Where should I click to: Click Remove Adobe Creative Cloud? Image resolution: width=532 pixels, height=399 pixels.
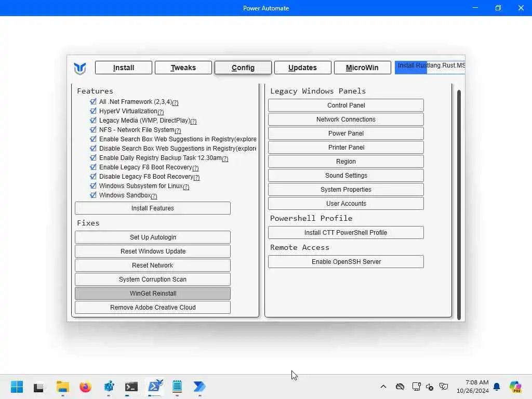(x=153, y=308)
